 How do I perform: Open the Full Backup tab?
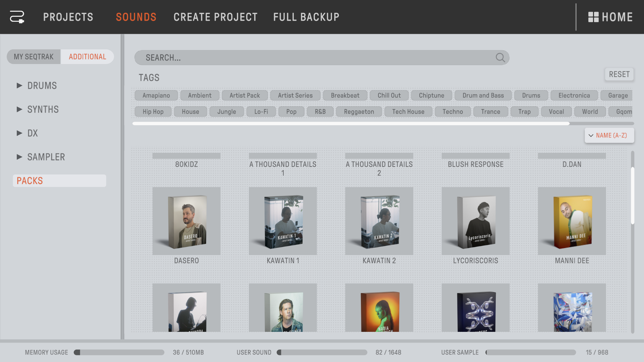[x=306, y=17]
